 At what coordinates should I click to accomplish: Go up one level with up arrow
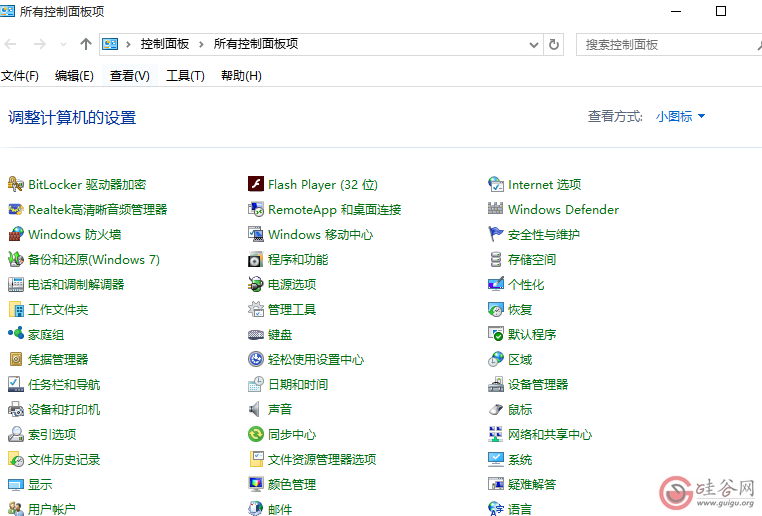[x=86, y=44]
